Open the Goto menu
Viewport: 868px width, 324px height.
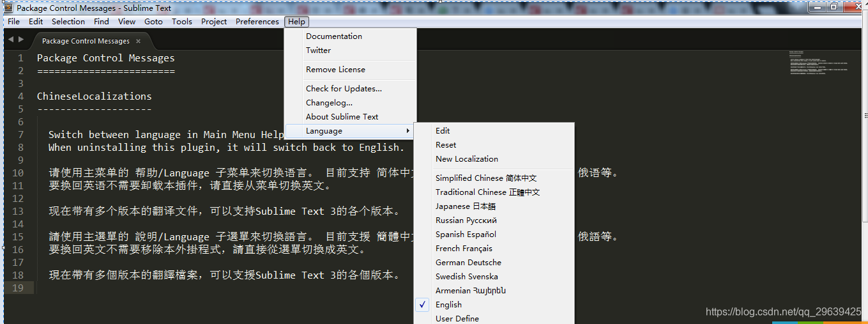click(153, 22)
